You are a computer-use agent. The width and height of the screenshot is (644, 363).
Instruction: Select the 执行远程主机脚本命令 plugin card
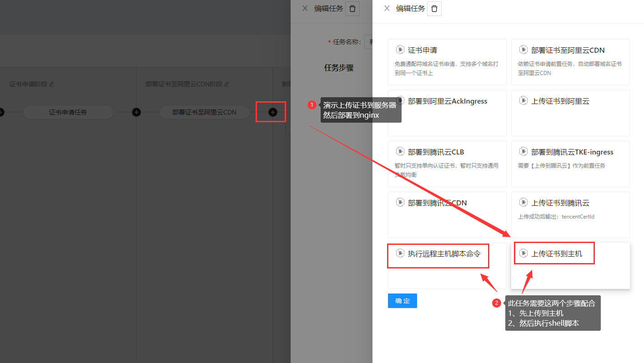(x=447, y=266)
